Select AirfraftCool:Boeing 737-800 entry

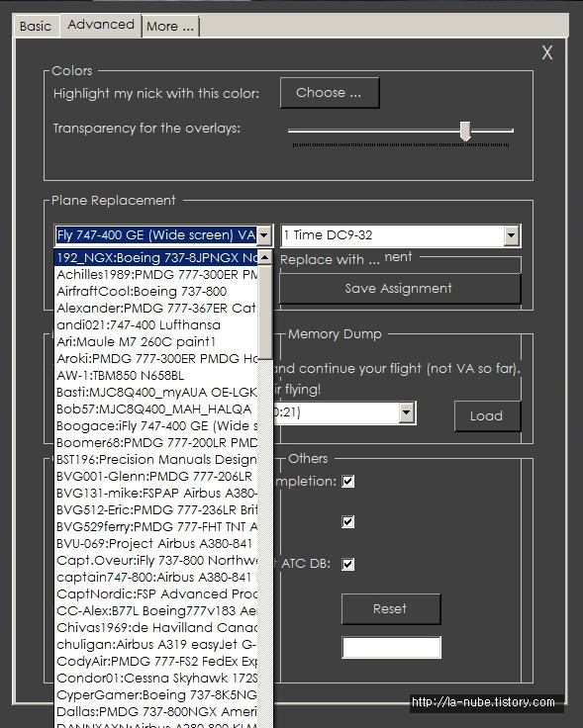(156, 291)
